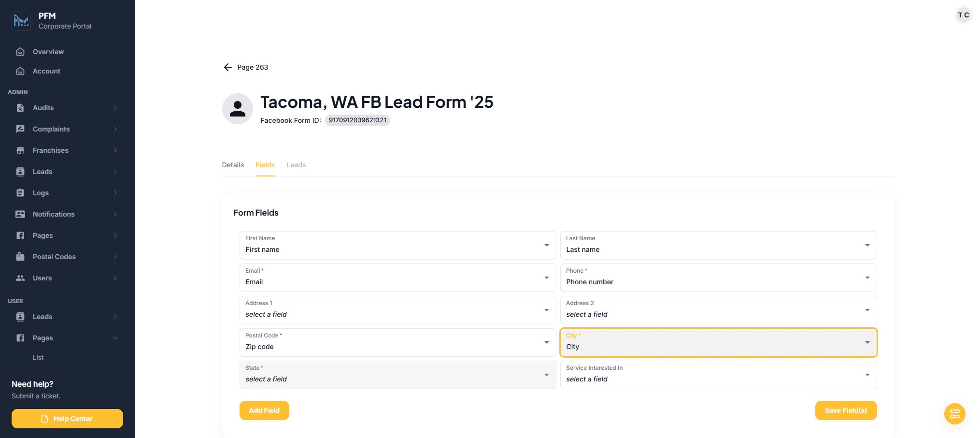Open the Help Center button
This screenshot has height=438, width=980.
[67, 419]
